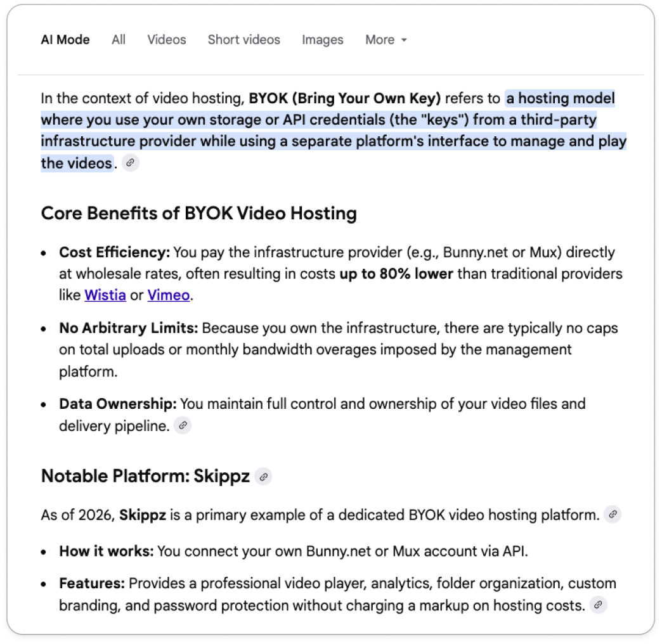This screenshot has height=644, width=662.
Task: Click the citation icon after "delivery pipeline"
Action: tap(183, 425)
